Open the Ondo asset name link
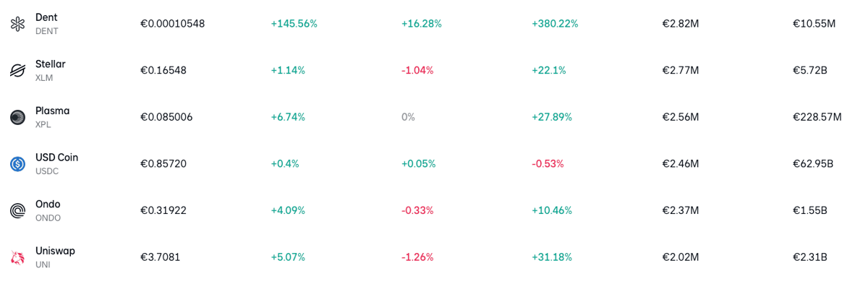This screenshot has width=868, height=284. (48, 204)
